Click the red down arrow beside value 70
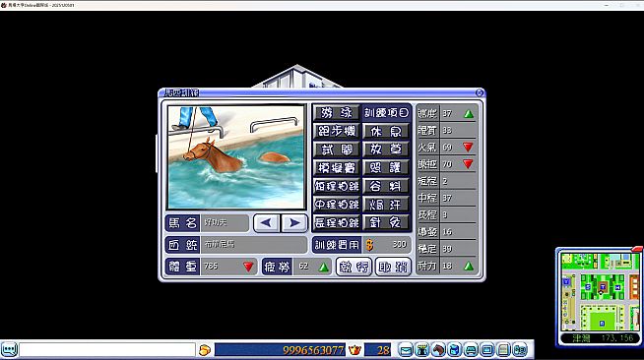The height and width of the screenshot is (360, 644). 468,164
